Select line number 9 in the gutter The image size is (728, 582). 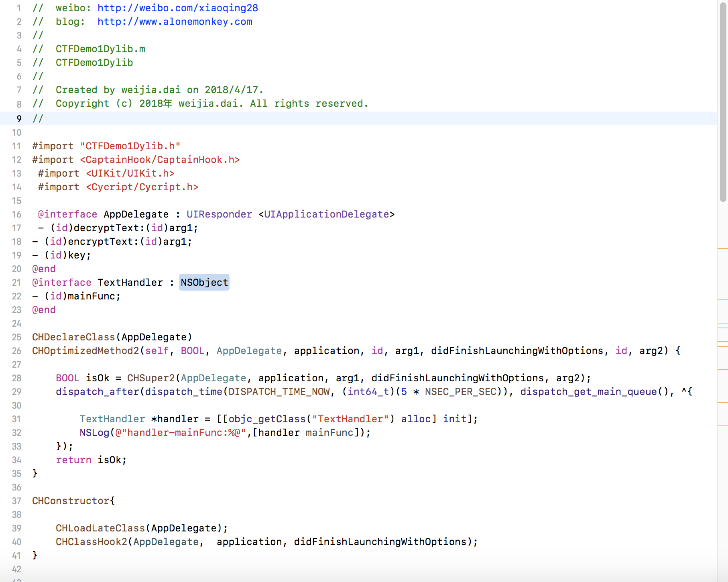[18, 119]
